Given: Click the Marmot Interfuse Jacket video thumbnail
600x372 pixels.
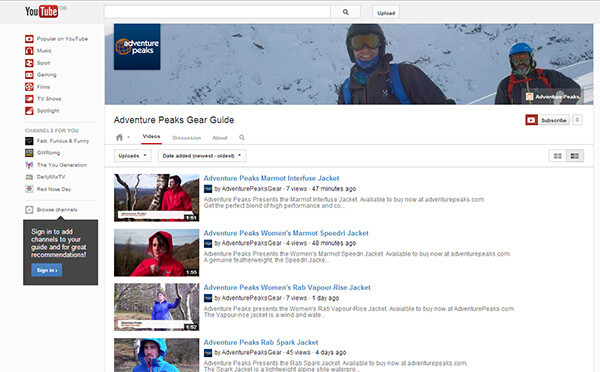Looking at the screenshot, I should click(x=157, y=198).
